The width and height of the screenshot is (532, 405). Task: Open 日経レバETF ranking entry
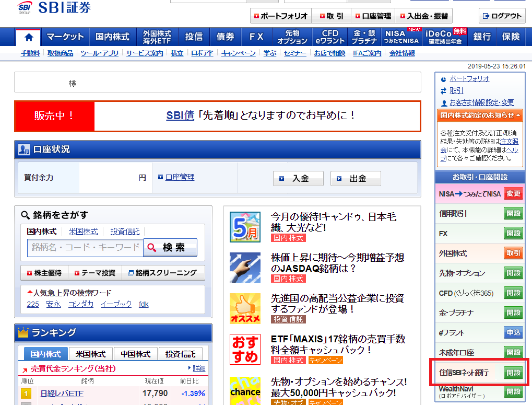(62, 394)
